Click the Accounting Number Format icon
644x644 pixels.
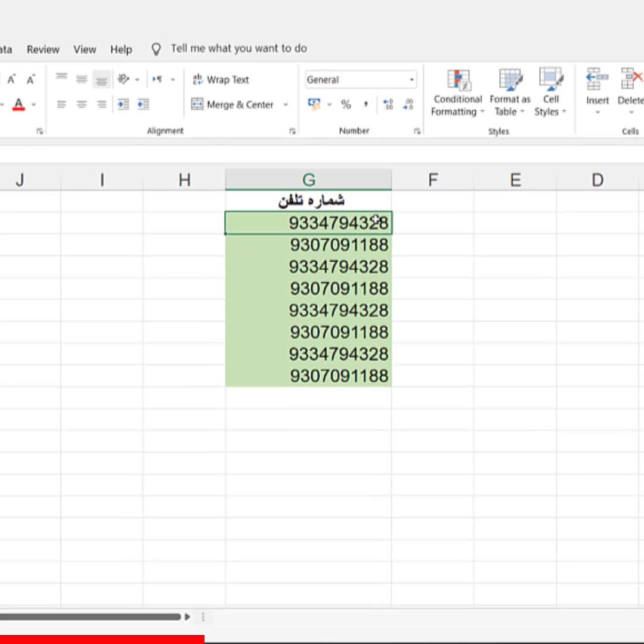[314, 104]
